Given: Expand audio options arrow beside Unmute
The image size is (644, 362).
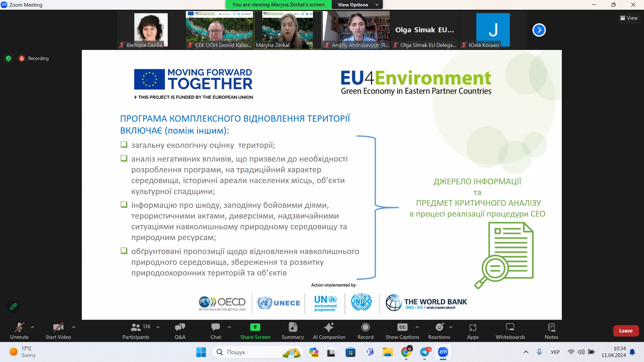Looking at the screenshot, I should 33,327.
